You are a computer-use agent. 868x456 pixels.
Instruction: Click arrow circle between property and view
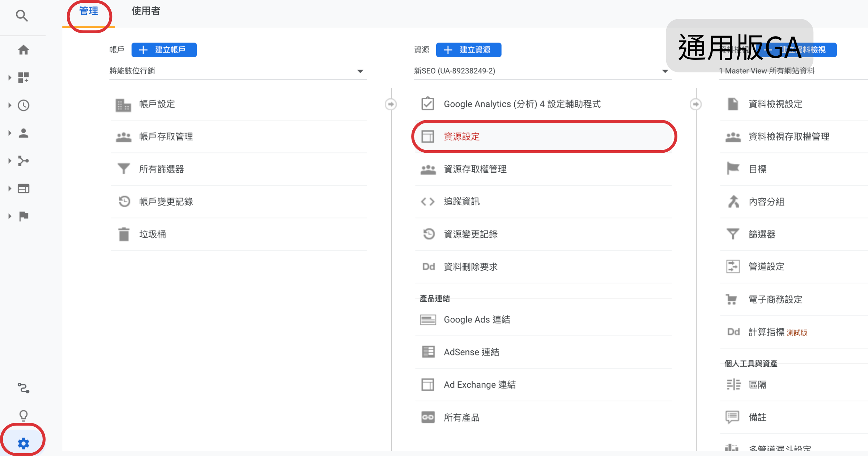pyautogui.click(x=695, y=104)
